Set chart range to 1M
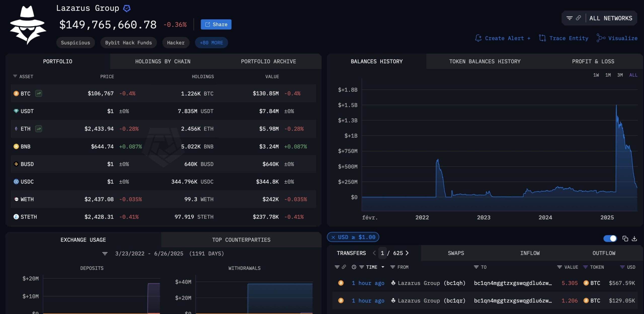 click(608, 75)
